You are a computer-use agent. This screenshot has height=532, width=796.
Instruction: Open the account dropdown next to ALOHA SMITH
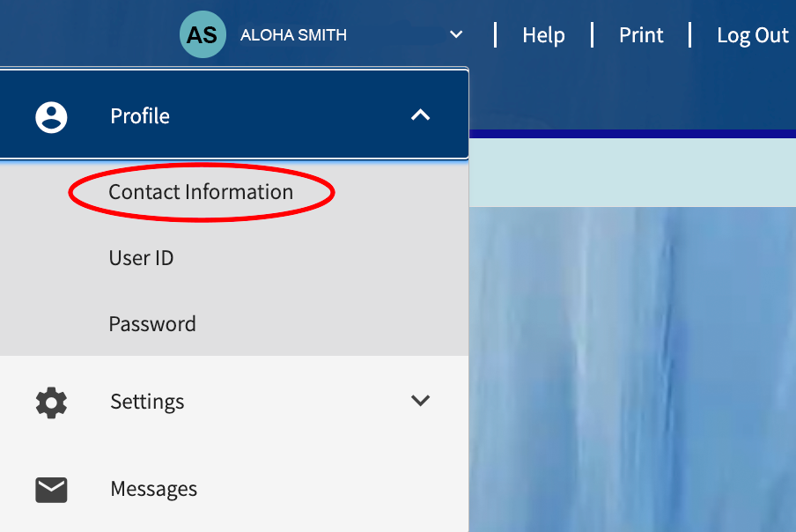(456, 34)
